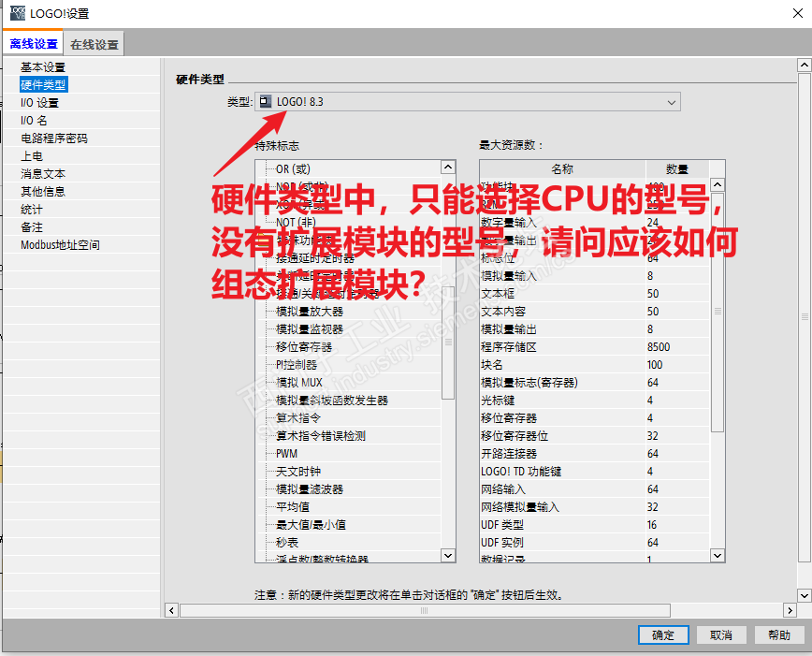Open I/O 名 in the left list

[x=34, y=121]
